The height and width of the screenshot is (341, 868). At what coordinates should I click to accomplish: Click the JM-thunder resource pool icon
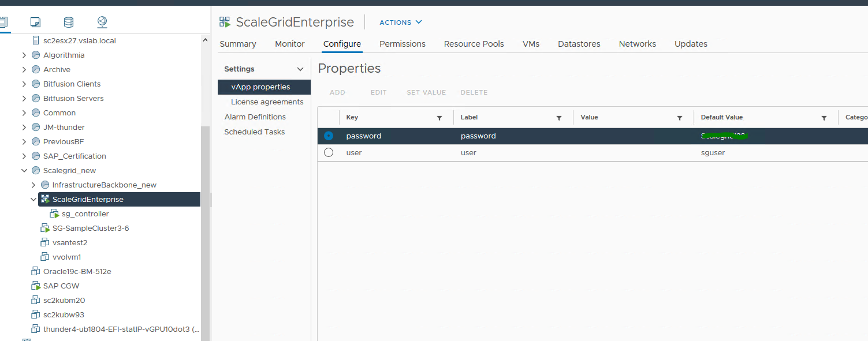coord(36,128)
